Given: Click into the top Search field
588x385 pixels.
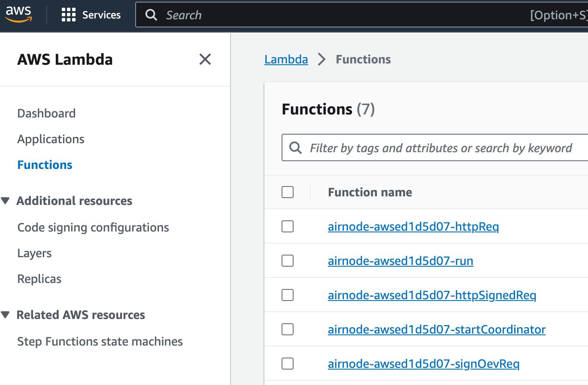Looking at the screenshot, I should click(362, 15).
